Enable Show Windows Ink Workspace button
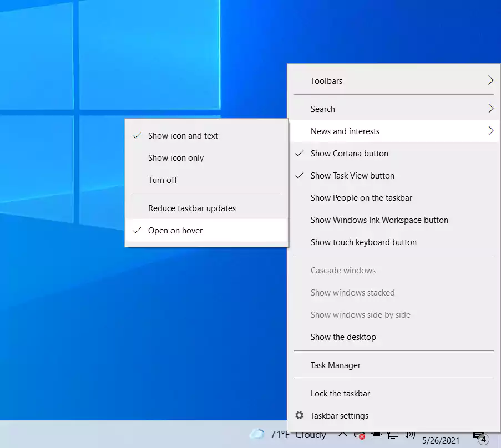 click(394, 220)
